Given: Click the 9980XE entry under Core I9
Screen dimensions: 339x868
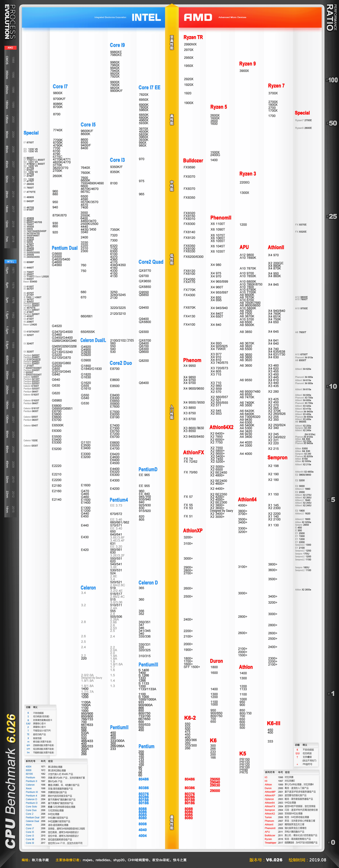Looking at the screenshot, I should point(116,52).
